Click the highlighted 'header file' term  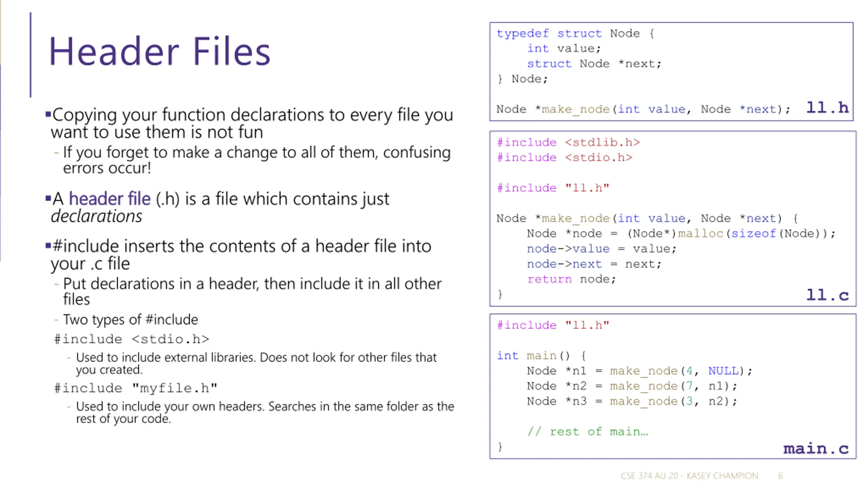(110, 199)
